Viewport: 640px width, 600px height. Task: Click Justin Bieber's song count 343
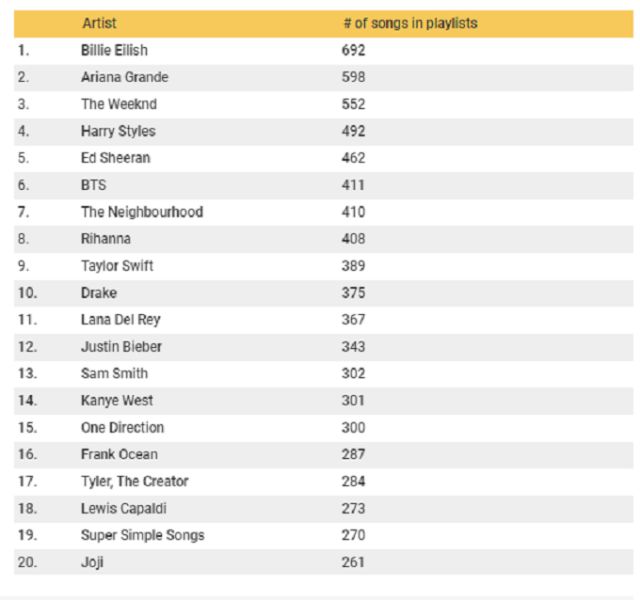(353, 347)
